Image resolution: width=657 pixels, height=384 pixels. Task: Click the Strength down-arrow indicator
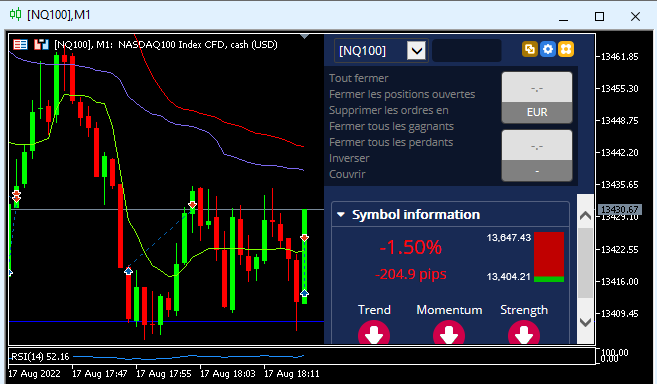[x=524, y=333]
